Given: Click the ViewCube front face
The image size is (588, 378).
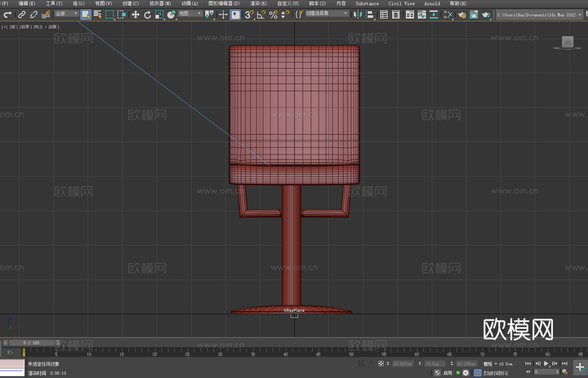Looking at the screenshot, I should pos(568,42).
